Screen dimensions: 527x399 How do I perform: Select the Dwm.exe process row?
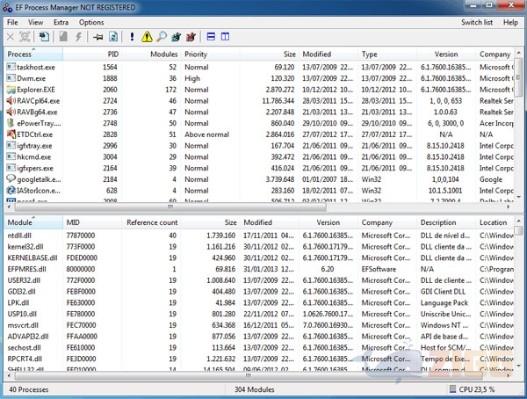pos(259,78)
